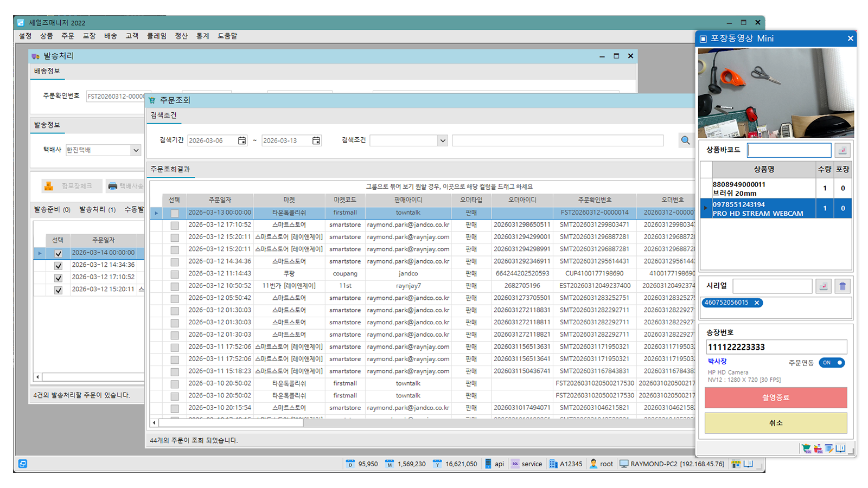Image resolution: width=868 pixels, height=488 pixels.
Task: Uncheck the 2026-03-12 14:34:36 shipment row checkbox
Action: point(58,266)
